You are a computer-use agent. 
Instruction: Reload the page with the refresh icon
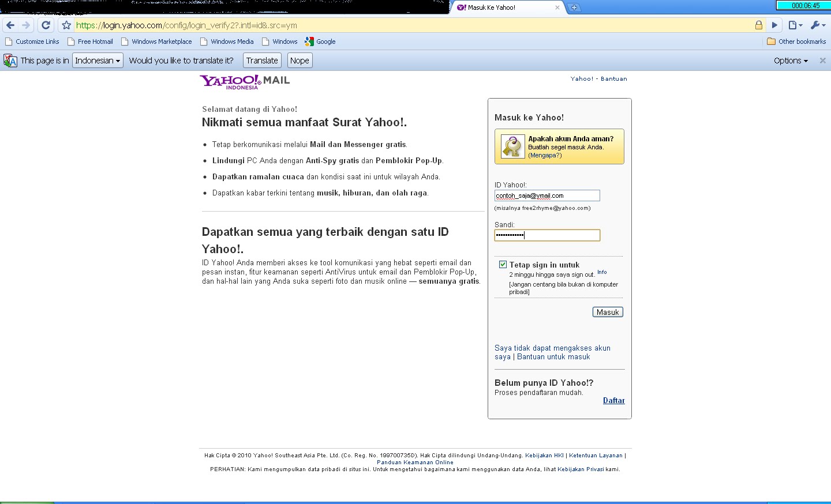coord(46,25)
